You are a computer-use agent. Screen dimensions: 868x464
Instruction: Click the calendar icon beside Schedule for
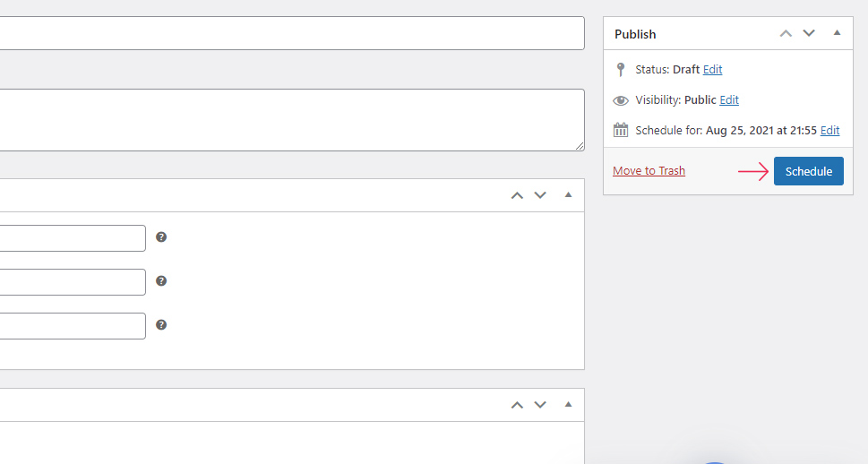click(621, 130)
